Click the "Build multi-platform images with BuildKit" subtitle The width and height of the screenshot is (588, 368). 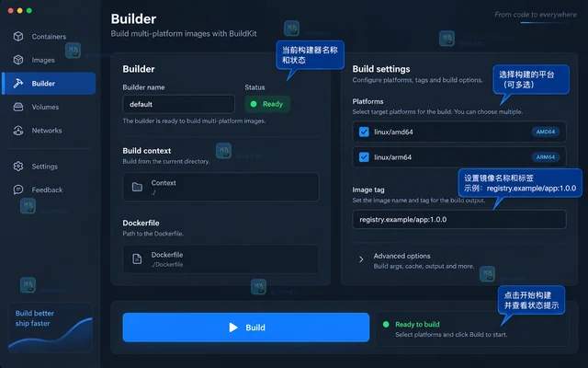click(x=184, y=33)
